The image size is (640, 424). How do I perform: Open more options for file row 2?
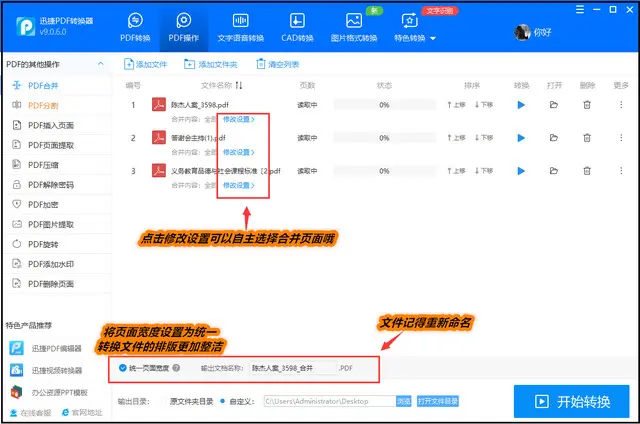point(621,138)
